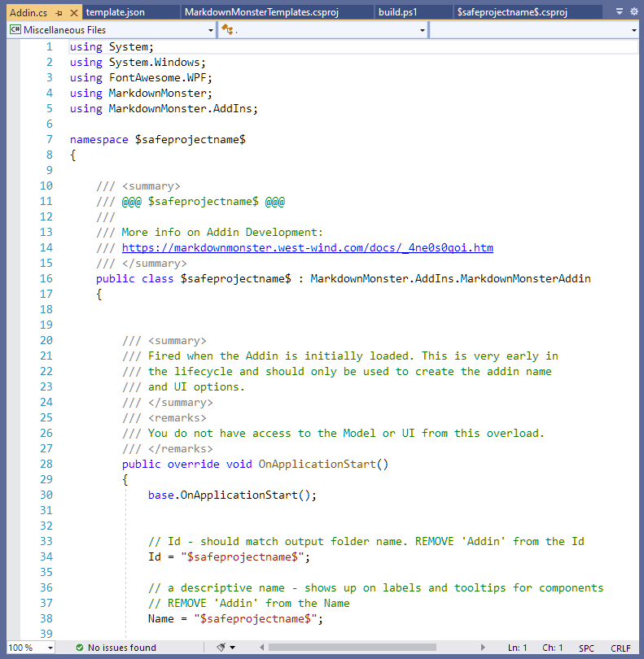Viewport: 644px width, 659px height.
Task: Click No issues found status text
Action: [x=122, y=648]
